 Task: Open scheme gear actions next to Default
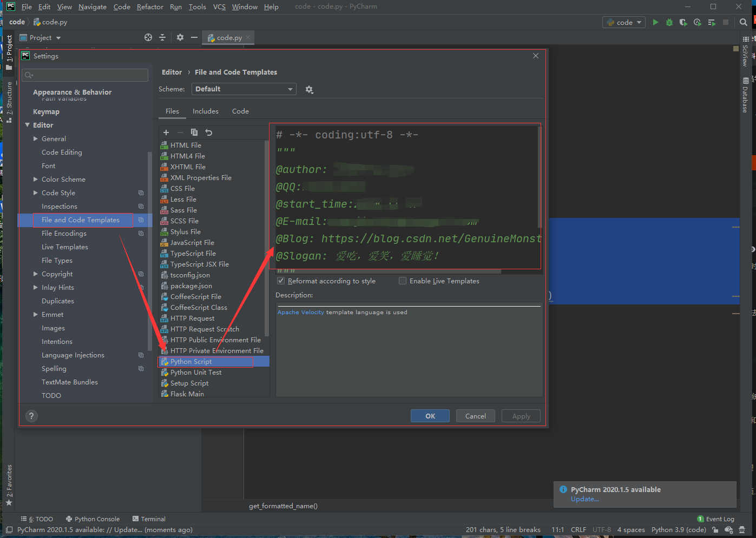[310, 89]
